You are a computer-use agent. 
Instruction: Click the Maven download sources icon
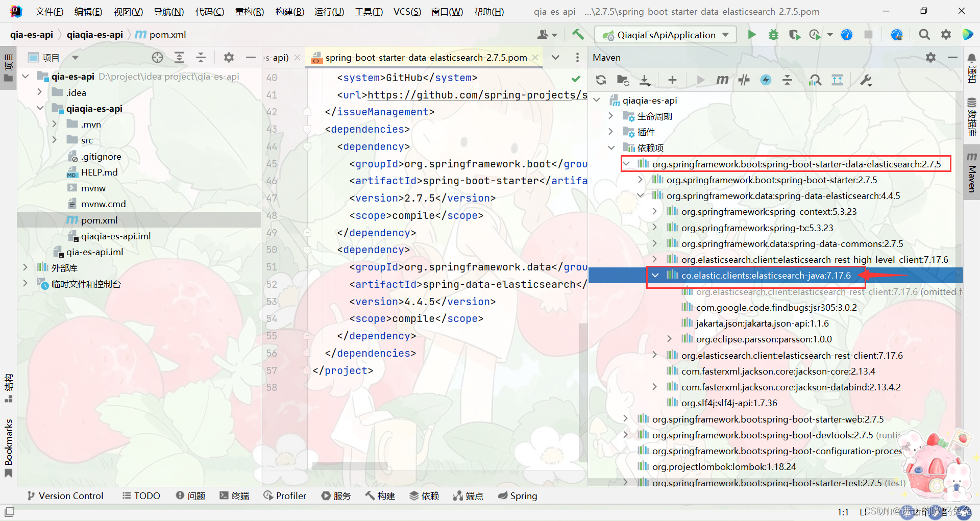(645, 80)
